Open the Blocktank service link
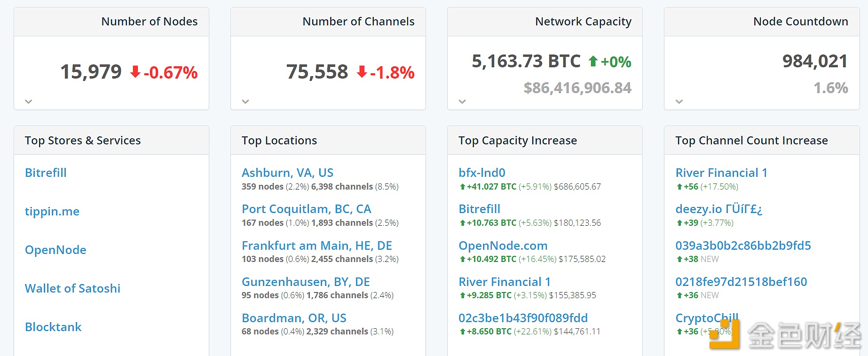Screen dimensions: 868x356 pyautogui.click(x=53, y=327)
